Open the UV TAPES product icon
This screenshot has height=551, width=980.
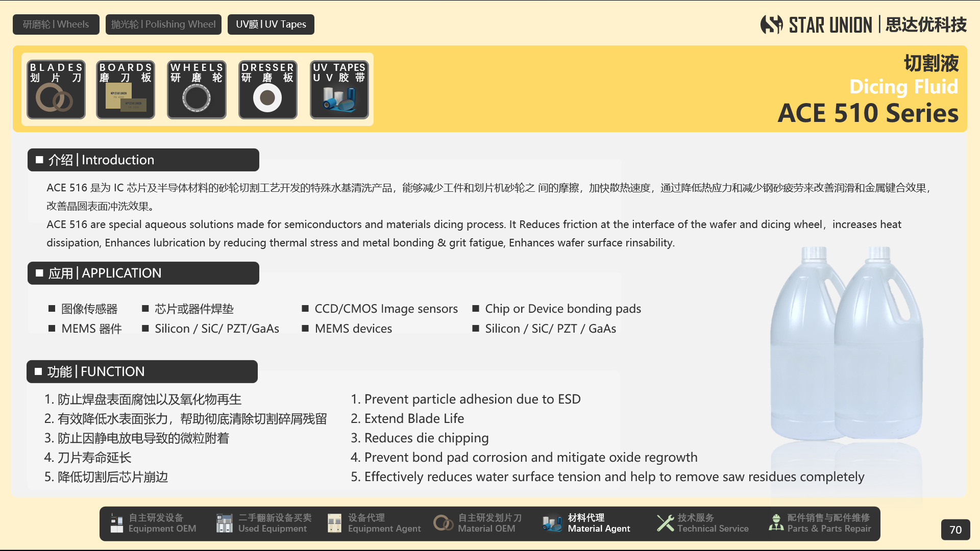(x=339, y=90)
